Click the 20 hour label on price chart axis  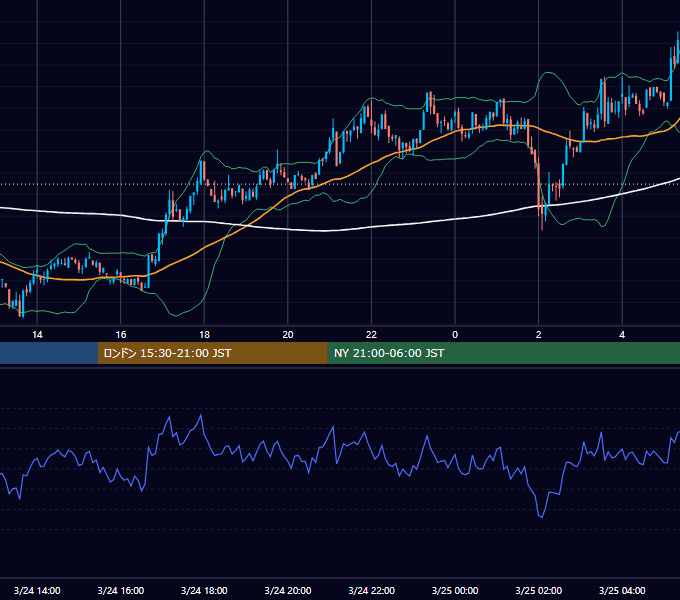click(x=288, y=335)
